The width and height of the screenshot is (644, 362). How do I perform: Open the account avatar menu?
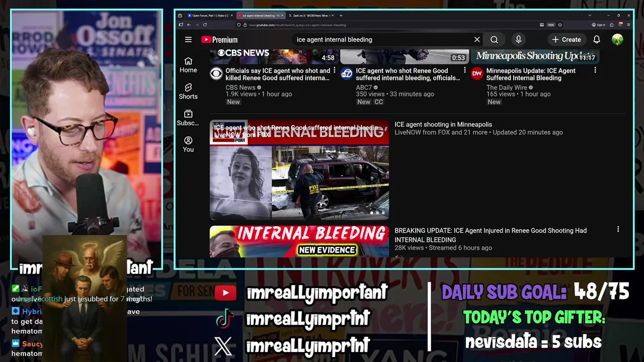point(617,40)
